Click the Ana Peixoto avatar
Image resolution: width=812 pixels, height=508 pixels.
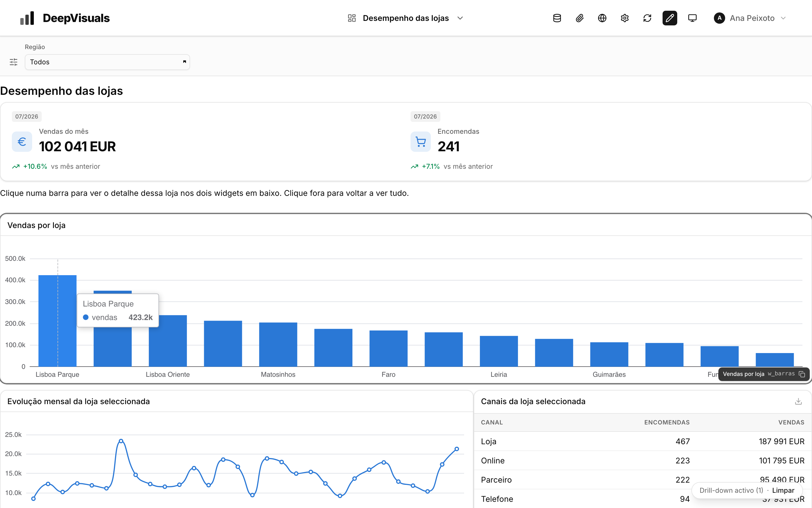click(719, 18)
